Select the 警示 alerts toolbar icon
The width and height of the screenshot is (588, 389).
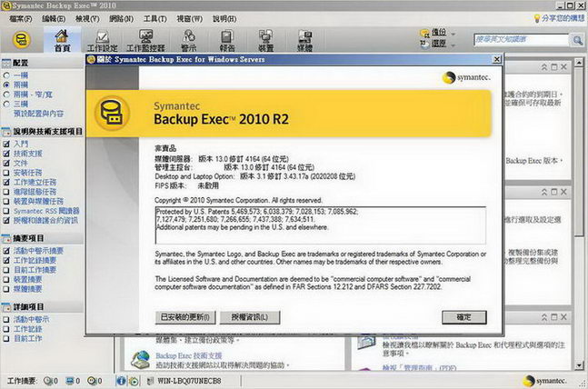188,40
